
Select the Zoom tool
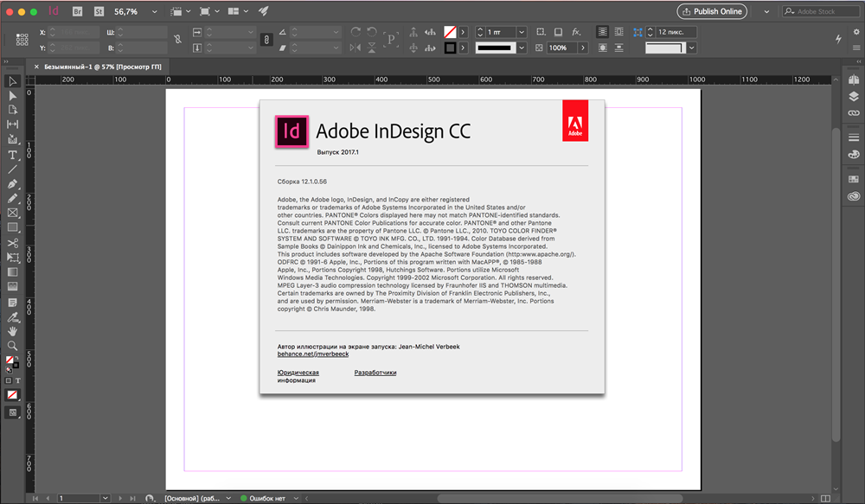(x=12, y=346)
